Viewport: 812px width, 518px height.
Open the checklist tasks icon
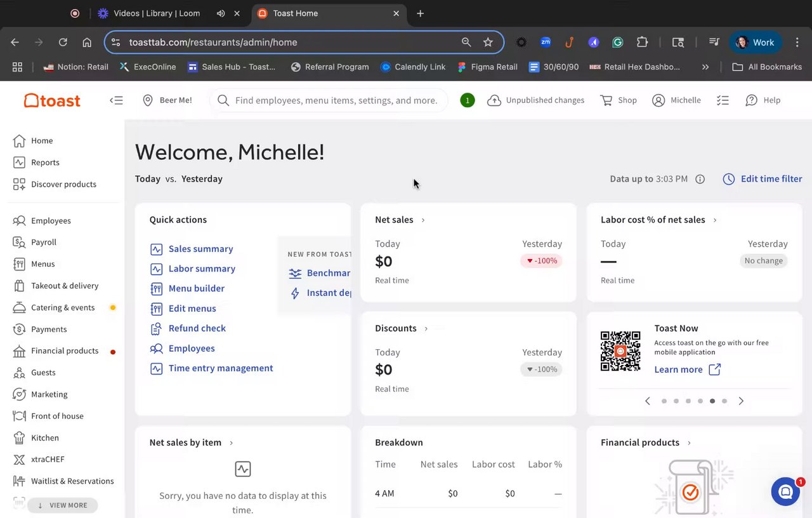723,100
